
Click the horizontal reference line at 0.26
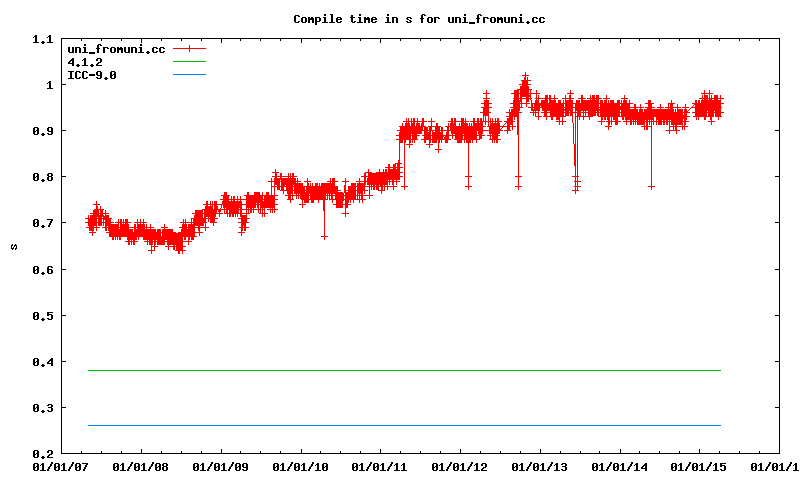click(400, 425)
